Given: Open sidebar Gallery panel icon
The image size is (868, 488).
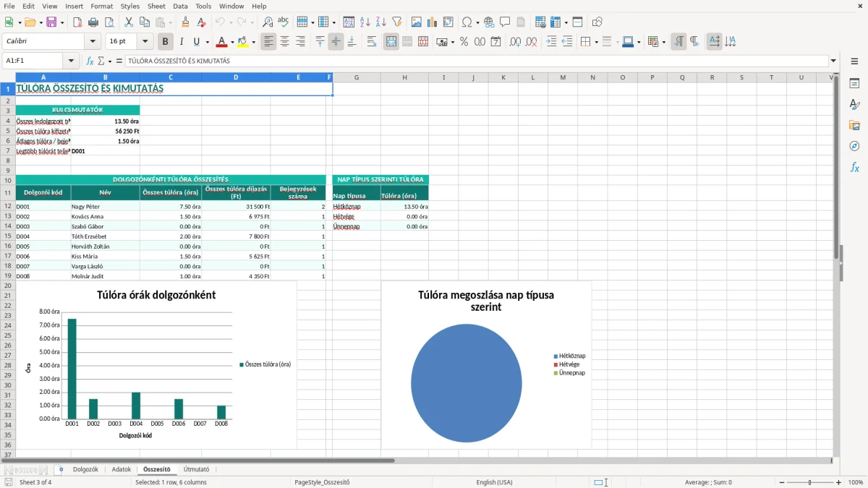Looking at the screenshot, I should 854,126.
